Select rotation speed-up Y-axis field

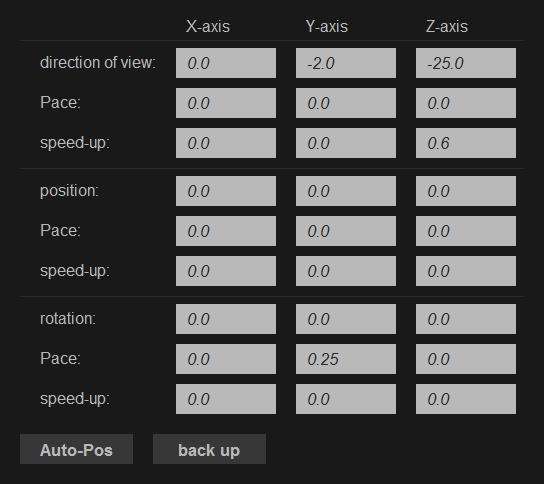(346, 399)
